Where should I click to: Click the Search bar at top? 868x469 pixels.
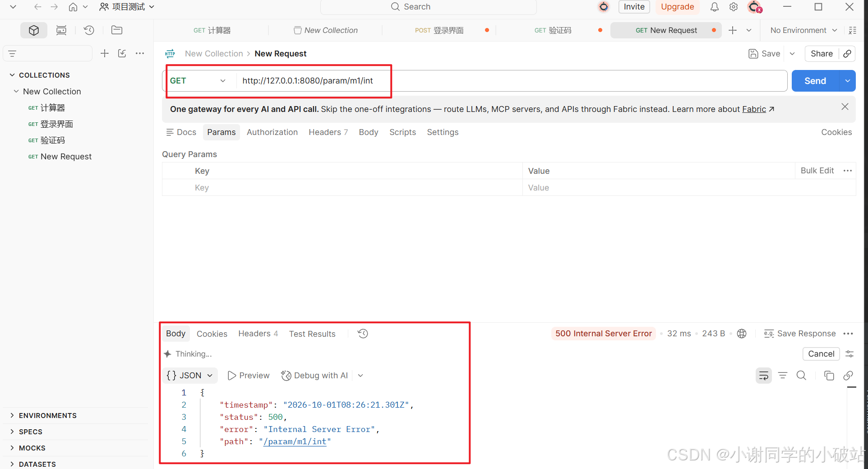pyautogui.click(x=428, y=7)
